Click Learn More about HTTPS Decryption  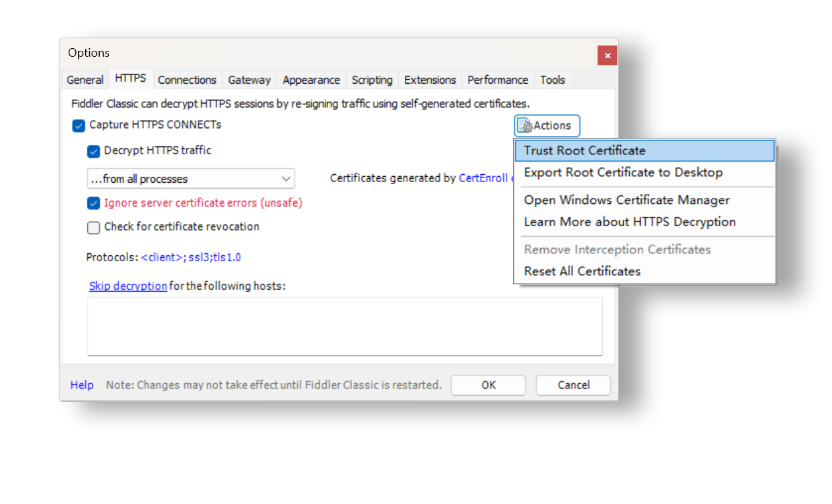tap(644, 222)
